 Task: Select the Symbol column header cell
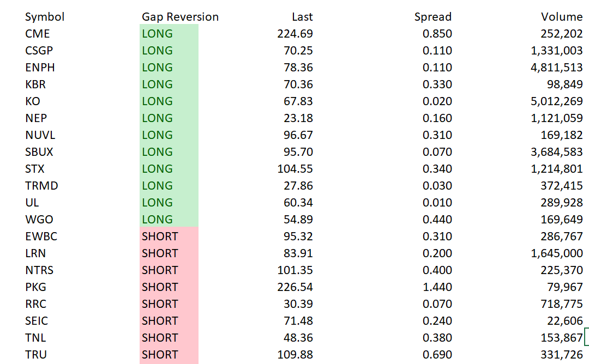point(45,17)
